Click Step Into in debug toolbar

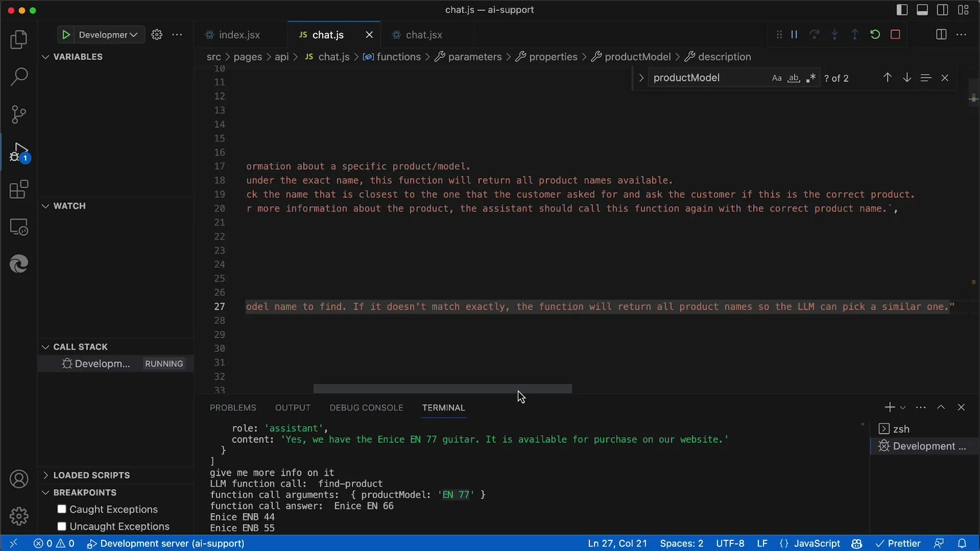[x=834, y=35]
